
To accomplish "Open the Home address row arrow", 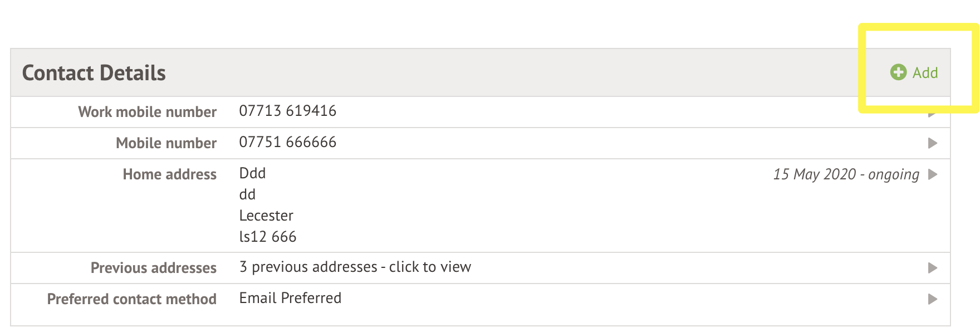I will tap(932, 174).
